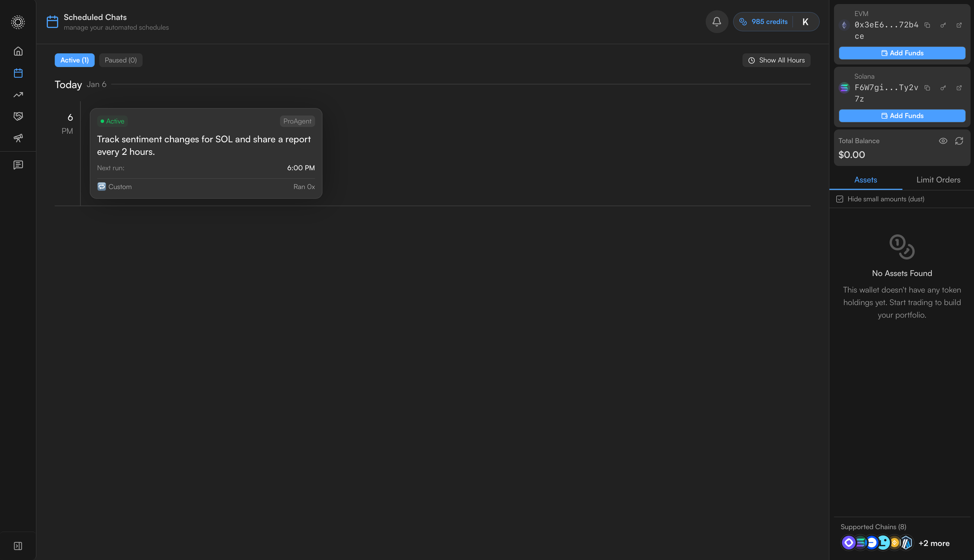974x560 pixels.
Task: Refresh the total balance
Action: (x=959, y=141)
